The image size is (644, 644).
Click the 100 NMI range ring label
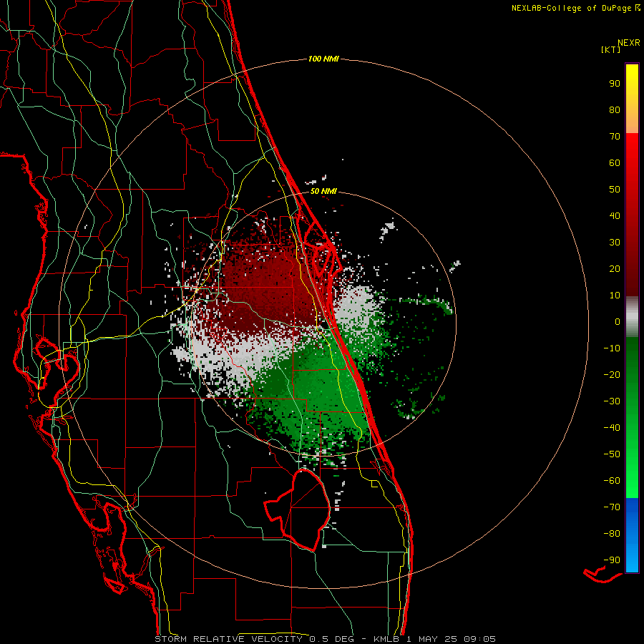click(323, 59)
